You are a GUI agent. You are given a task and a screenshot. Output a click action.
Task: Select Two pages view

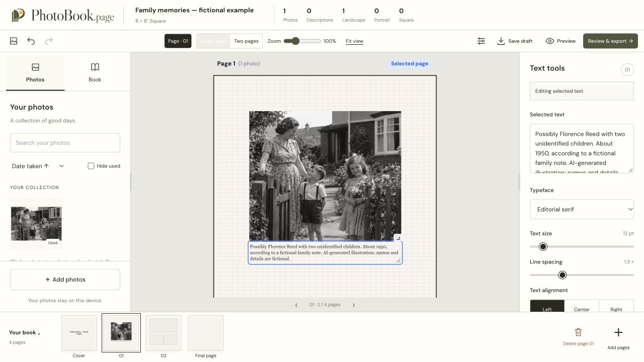pos(246,41)
